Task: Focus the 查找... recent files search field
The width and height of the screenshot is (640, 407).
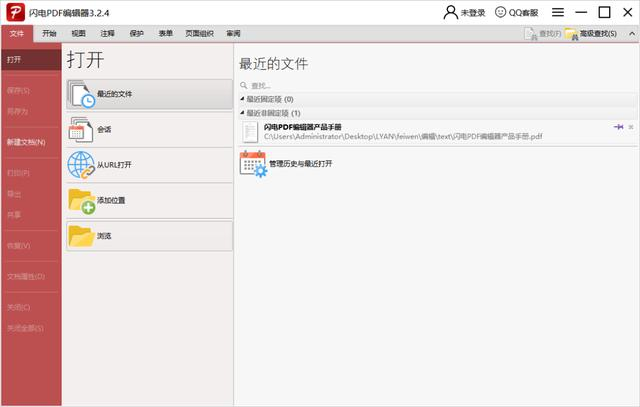Action: (x=437, y=85)
